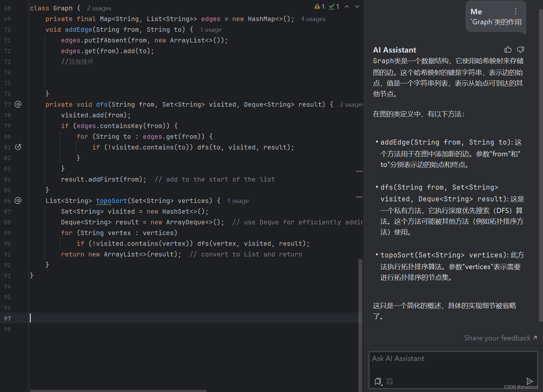The image size is (543, 392).
Task: Click the error stripe marker near line 83
Action: pyautogui.click(x=359, y=171)
